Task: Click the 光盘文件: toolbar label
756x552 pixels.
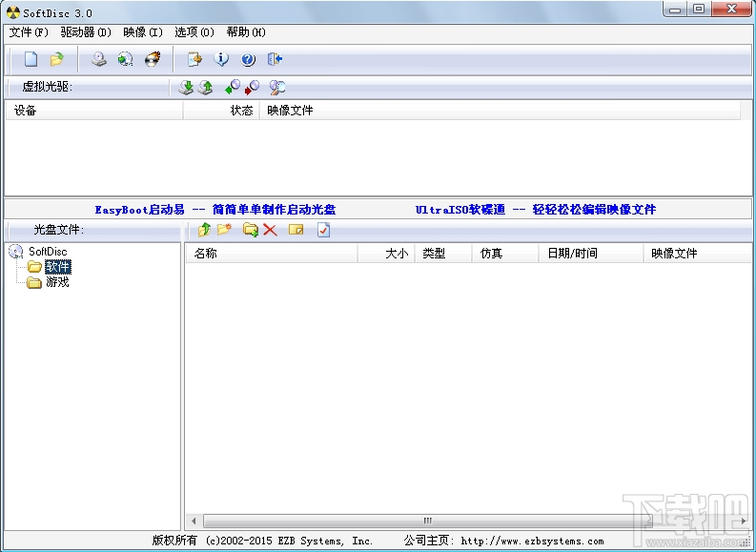Action: tap(58, 230)
